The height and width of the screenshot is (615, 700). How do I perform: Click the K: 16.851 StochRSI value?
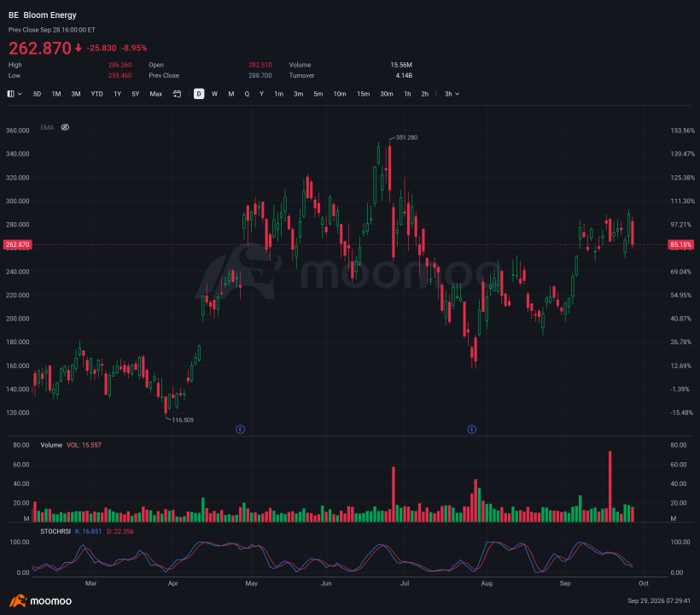click(x=88, y=531)
